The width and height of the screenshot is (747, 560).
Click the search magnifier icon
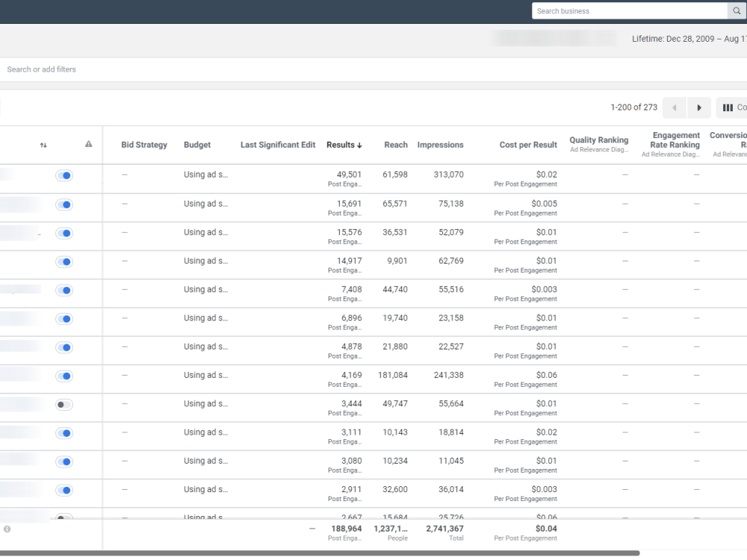(x=737, y=11)
